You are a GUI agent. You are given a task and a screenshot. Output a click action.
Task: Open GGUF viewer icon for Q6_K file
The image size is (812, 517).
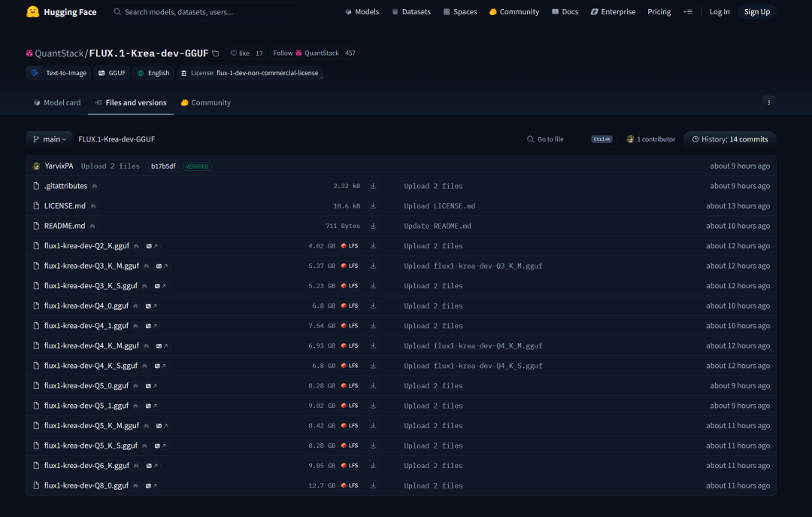(x=152, y=465)
